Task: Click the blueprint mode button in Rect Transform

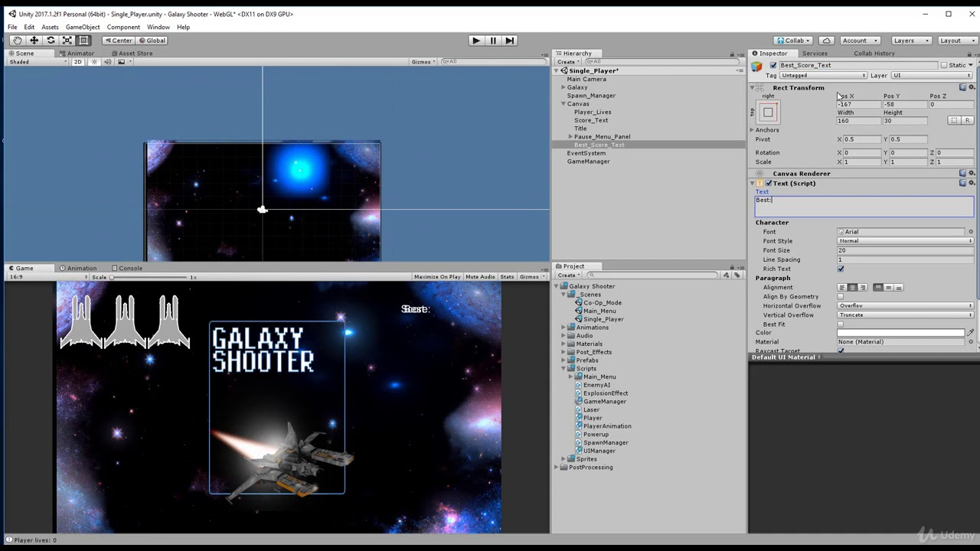Action: tap(953, 121)
